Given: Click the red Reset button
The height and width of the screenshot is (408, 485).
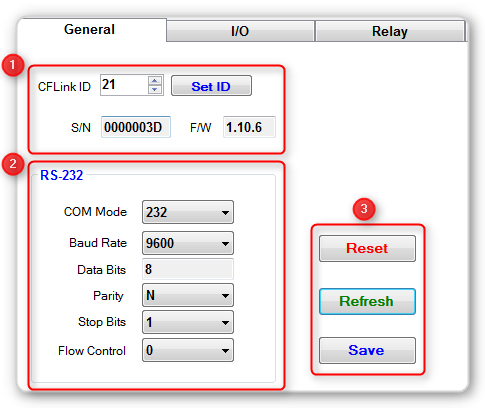Looking at the screenshot, I should [x=367, y=248].
